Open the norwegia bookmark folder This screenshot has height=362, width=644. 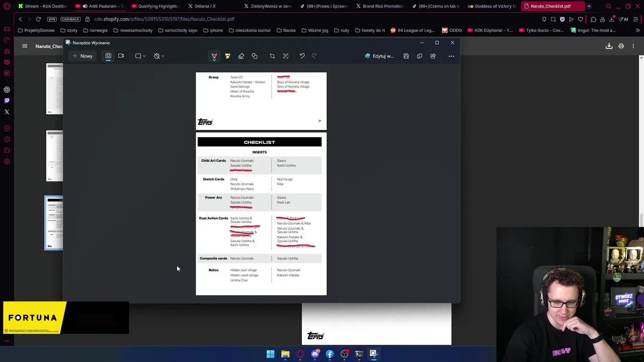coord(95,30)
